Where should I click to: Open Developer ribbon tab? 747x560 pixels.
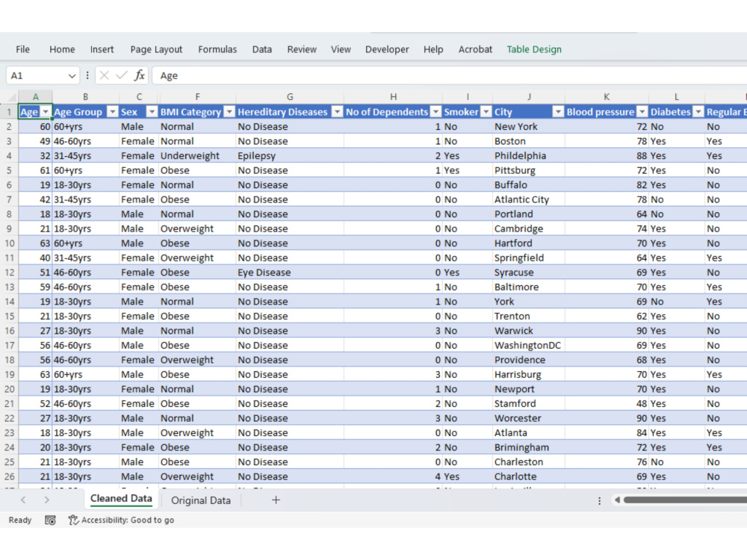click(x=387, y=49)
